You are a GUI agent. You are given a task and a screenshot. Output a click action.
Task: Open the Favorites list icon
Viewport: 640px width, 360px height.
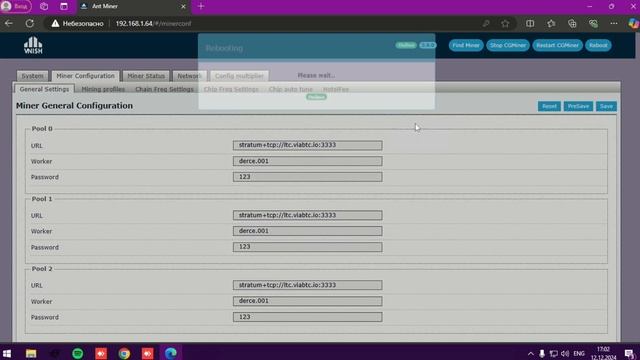coord(551,24)
